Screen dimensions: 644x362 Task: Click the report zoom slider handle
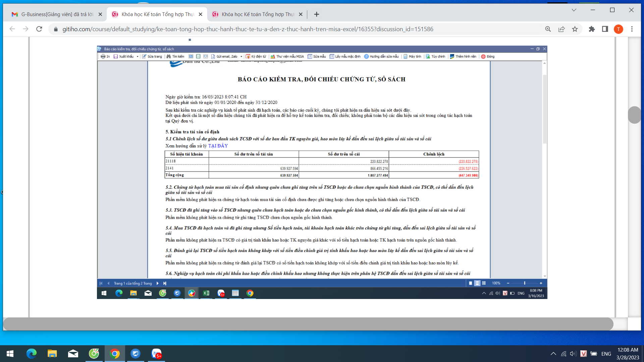point(525,283)
